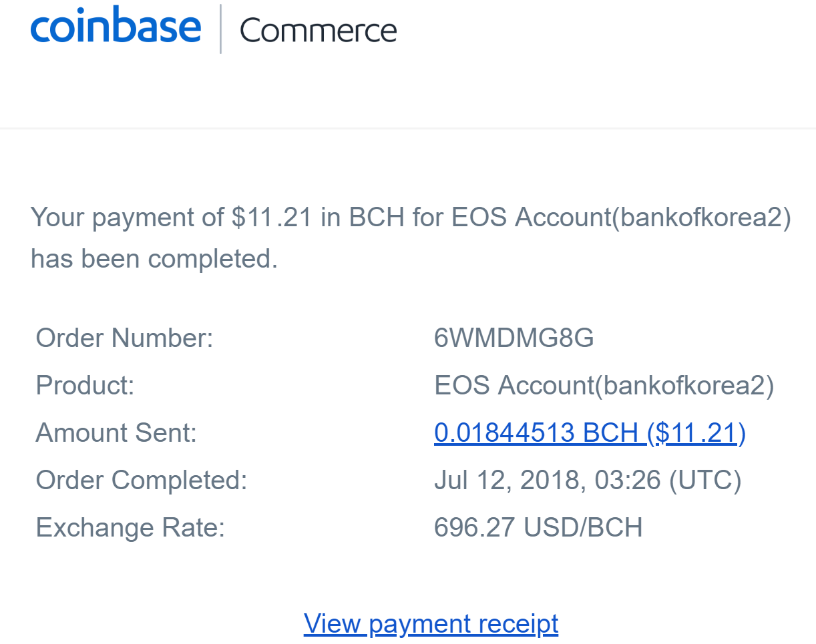Click the 696.27 USD/BCH rate value
The height and width of the screenshot is (644, 816).
point(538,528)
